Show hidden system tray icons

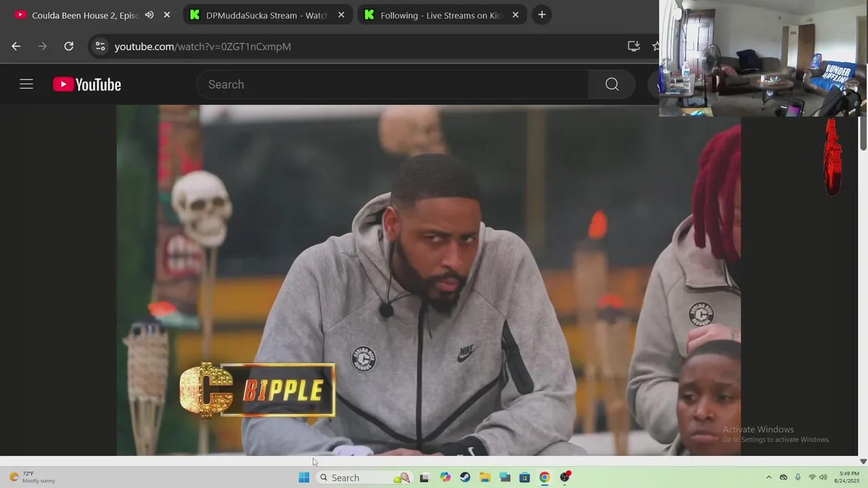point(768,478)
